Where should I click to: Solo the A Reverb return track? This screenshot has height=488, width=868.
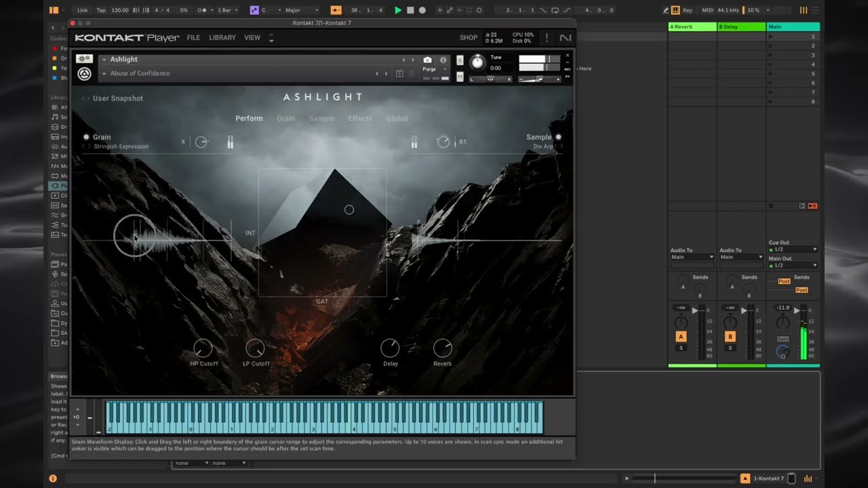point(682,348)
